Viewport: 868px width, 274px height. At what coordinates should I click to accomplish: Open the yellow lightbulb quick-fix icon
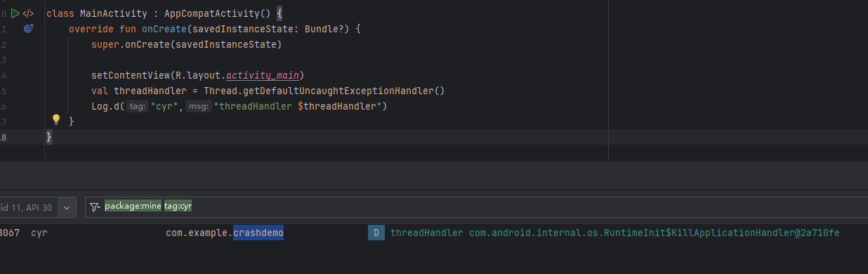(x=57, y=119)
